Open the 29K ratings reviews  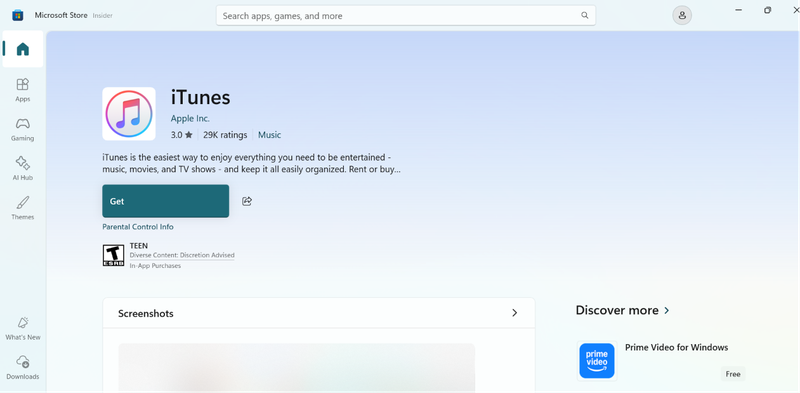coord(225,135)
